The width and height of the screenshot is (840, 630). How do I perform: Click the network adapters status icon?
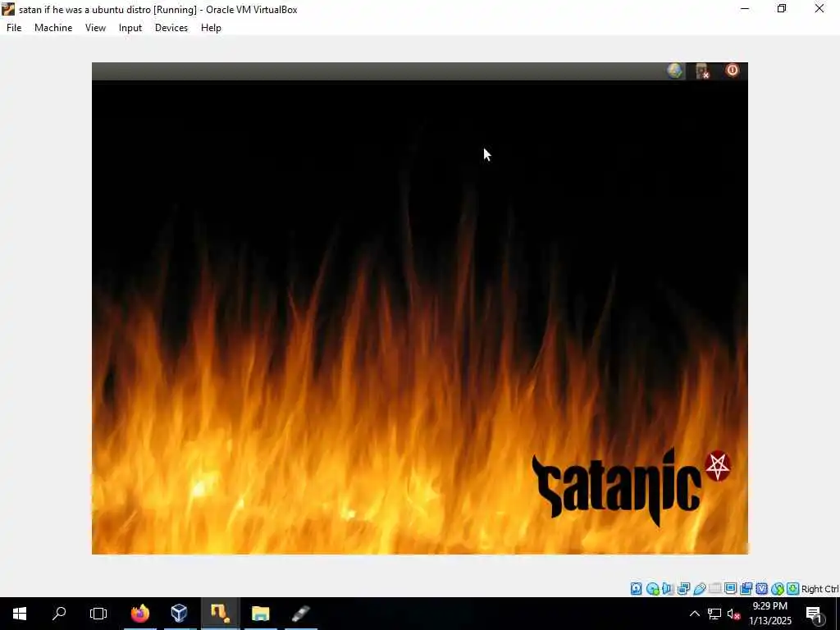tap(683, 589)
